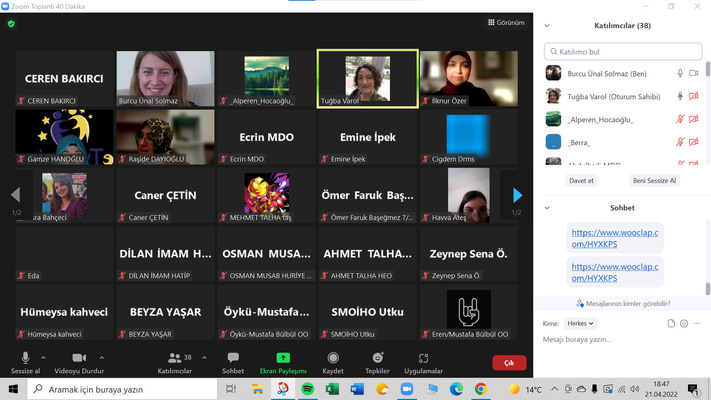This screenshot has width=711, height=400.
Task: Open Tepkiler reactions menu
Action: click(x=377, y=363)
